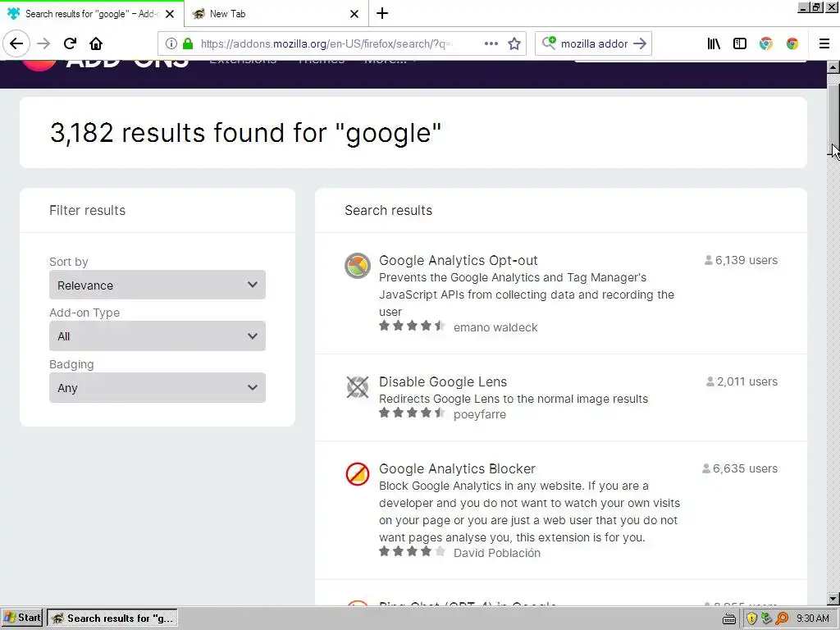The image size is (840, 630).
Task: Open the Sort by Relevance dropdown
Action: pyautogui.click(x=157, y=285)
